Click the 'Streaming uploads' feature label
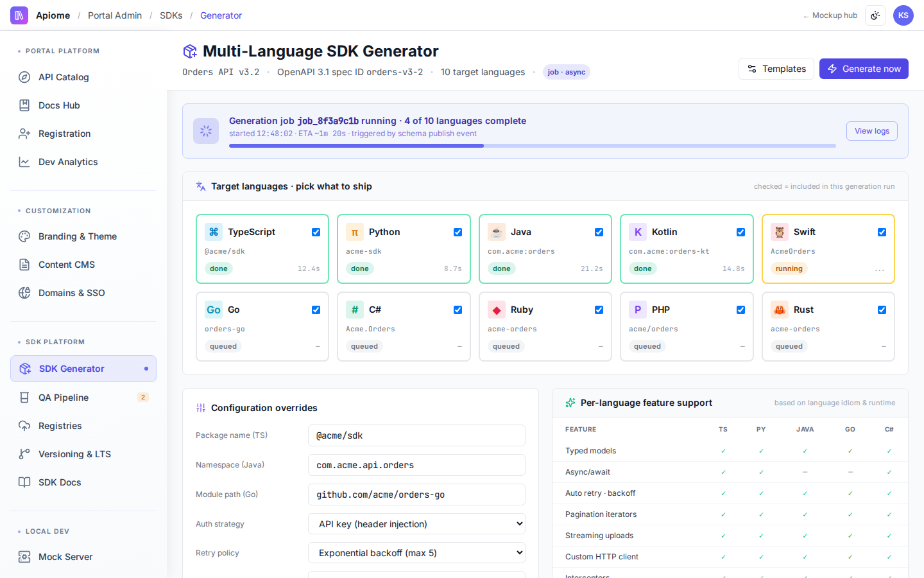Viewport: 924px width, 578px height. 599,536
